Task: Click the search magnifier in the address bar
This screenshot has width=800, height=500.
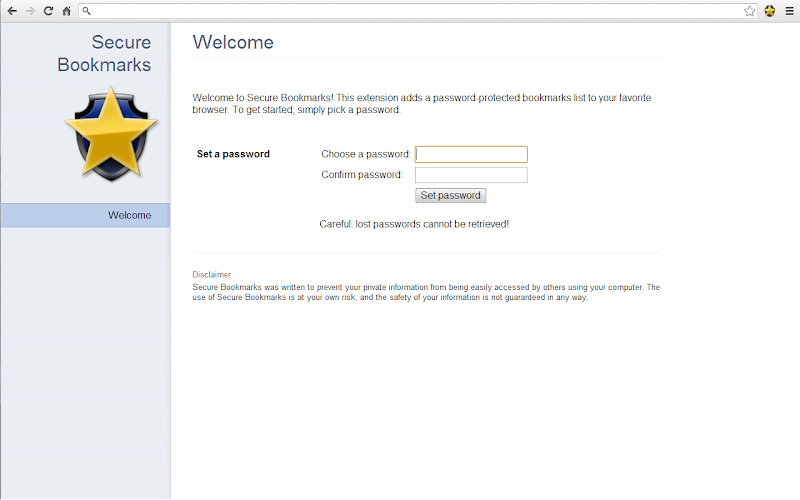Action: point(87,11)
